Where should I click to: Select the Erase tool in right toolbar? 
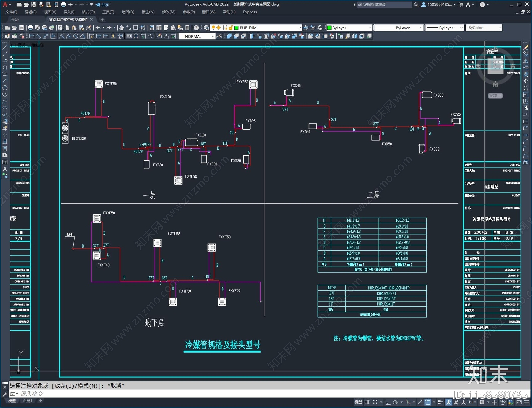click(x=526, y=47)
